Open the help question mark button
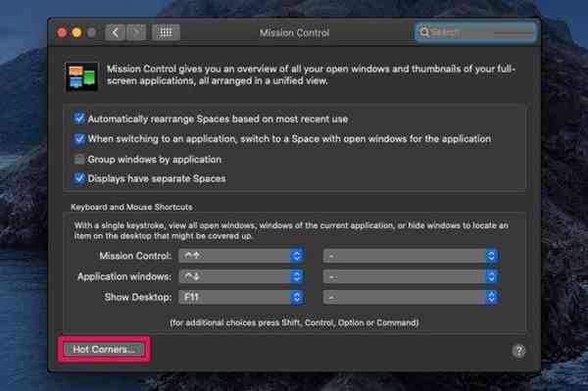Screen dimensions: 588x391 (x=518, y=351)
